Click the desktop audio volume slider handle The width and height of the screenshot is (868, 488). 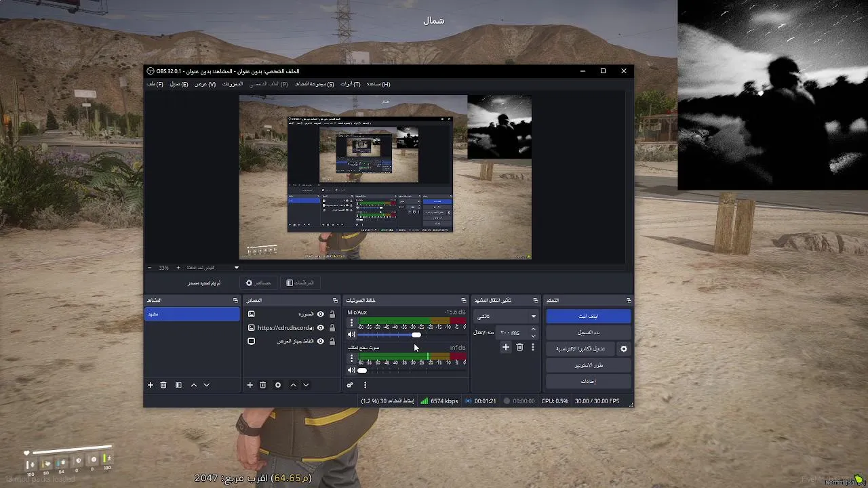point(362,370)
